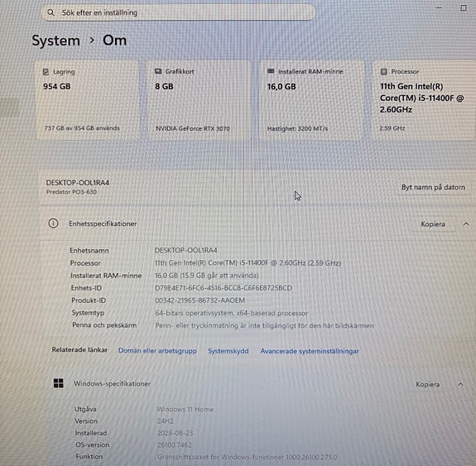Maximize the Settings window
476x466 pixels.
pos(464,8)
